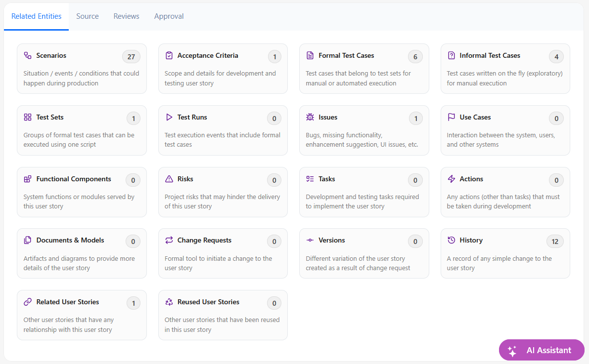Click the Scenarios card icon
The height and width of the screenshot is (364, 589).
click(28, 56)
